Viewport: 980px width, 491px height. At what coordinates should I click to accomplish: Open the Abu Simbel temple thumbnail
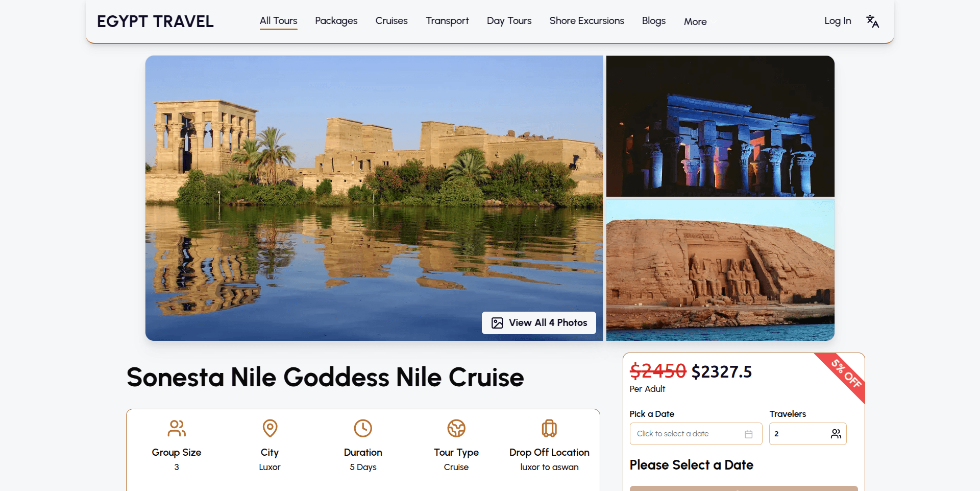(x=720, y=270)
